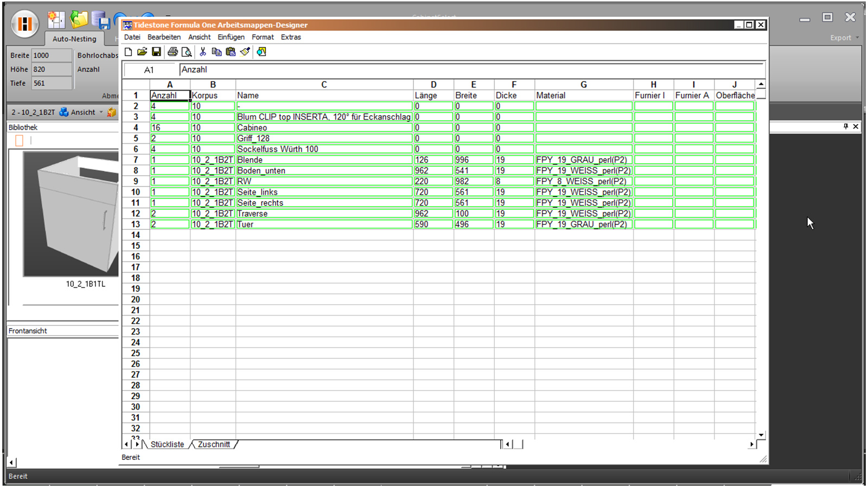Screen dimensions: 868x488
Task: Click the Oberfläche header cell
Action: (x=735, y=95)
